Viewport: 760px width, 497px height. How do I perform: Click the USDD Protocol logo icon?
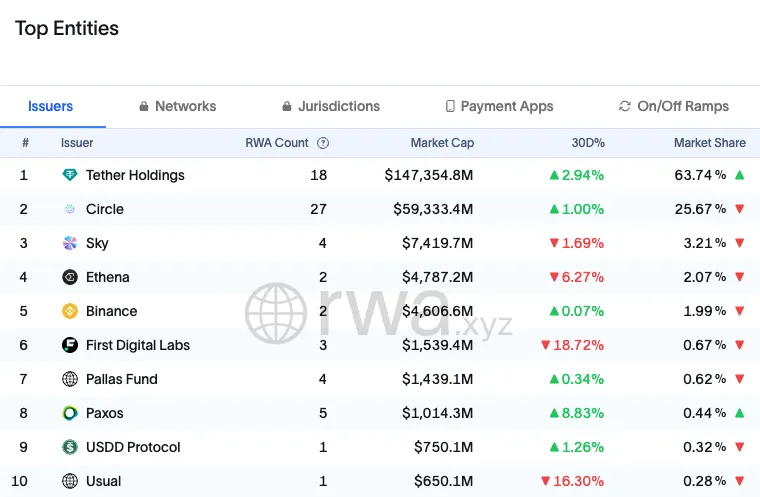click(x=70, y=447)
